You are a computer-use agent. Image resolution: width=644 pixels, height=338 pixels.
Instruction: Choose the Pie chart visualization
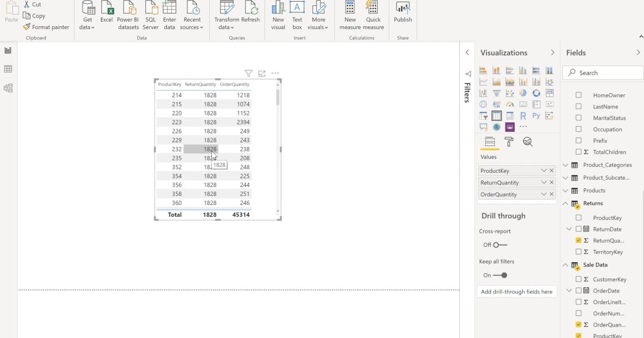(523, 93)
